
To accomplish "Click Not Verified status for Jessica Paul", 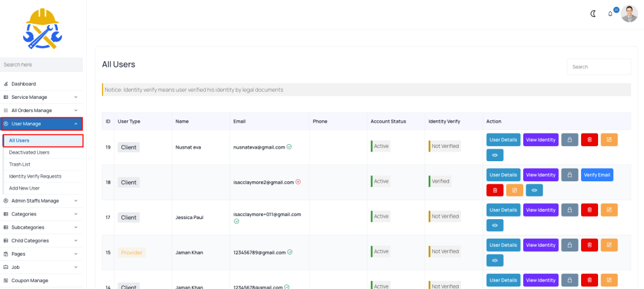I will (x=445, y=216).
